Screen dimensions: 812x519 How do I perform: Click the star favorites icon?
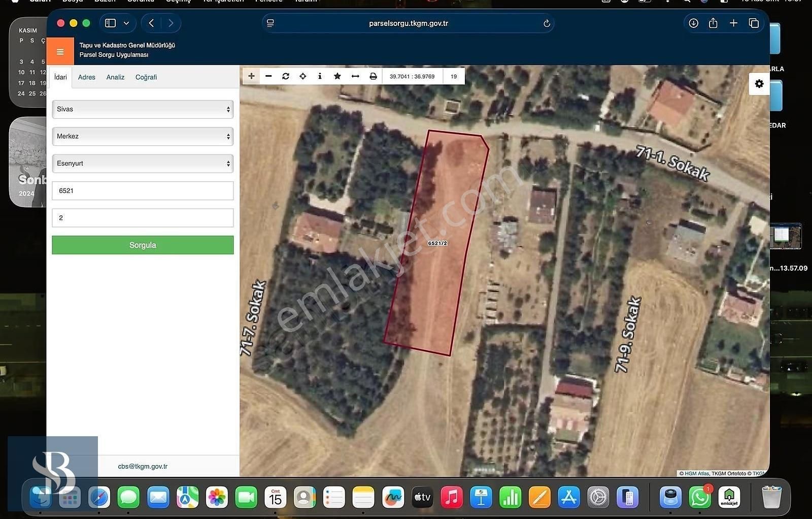(x=337, y=76)
